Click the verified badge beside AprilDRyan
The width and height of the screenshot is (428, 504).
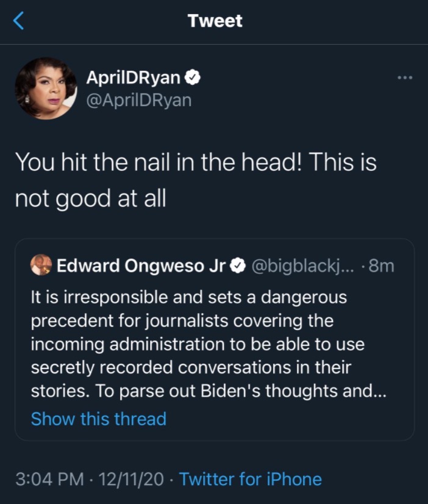pos(193,78)
